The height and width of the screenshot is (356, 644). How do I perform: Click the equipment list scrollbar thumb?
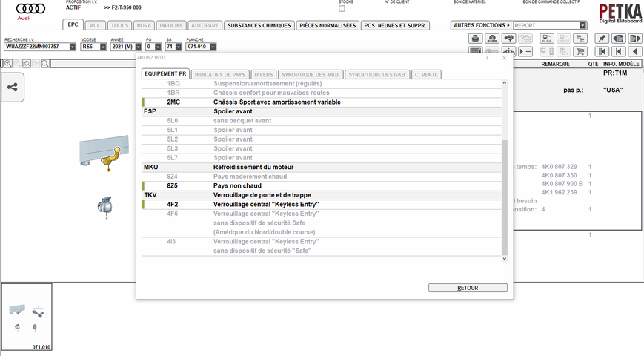505,197
